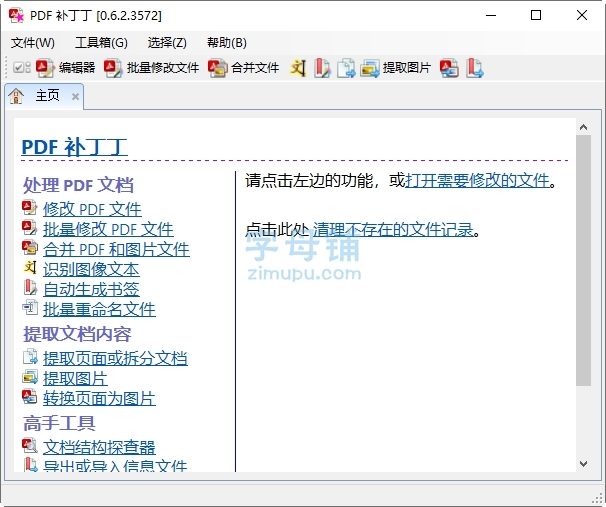The image size is (606, 507).
Task: Click 打开需要修改的文件 link
Action: point(477,180)
